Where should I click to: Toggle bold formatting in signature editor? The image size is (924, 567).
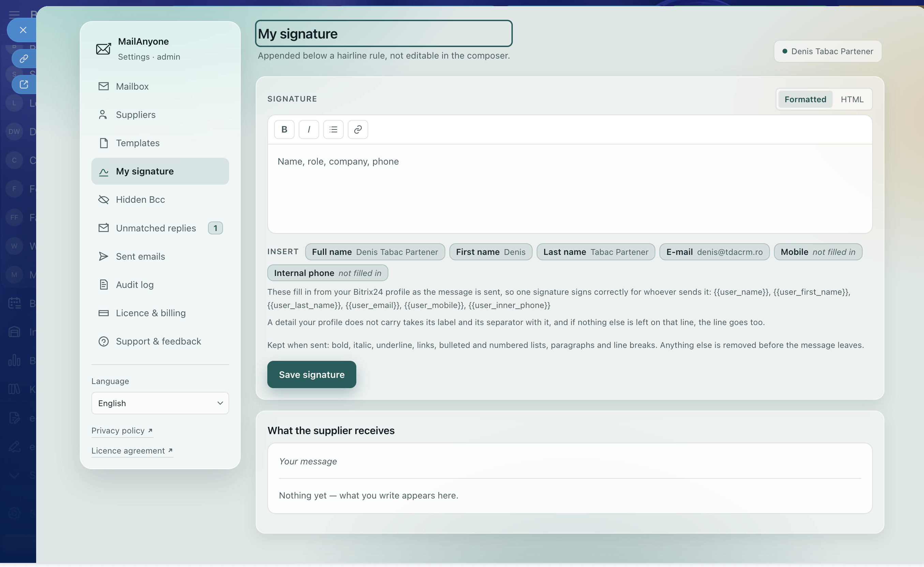(284, 129)
